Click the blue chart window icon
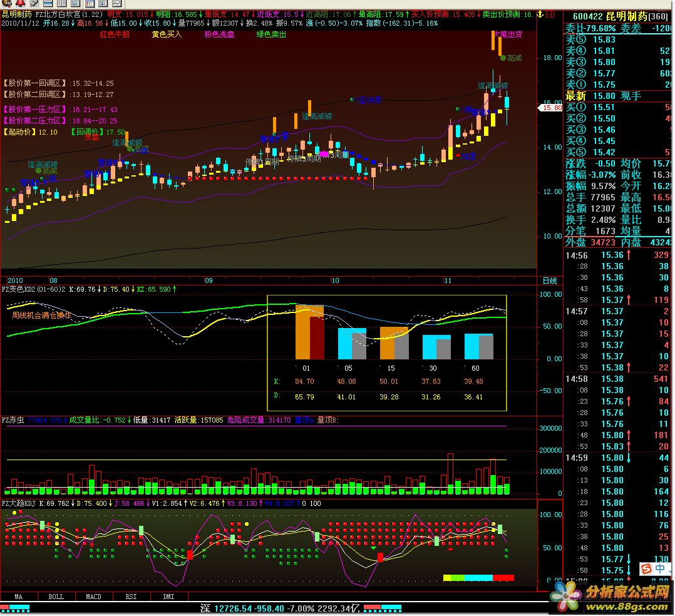Image resolution: width=675 pixels, height=616 pixels. tap(75, 3)
